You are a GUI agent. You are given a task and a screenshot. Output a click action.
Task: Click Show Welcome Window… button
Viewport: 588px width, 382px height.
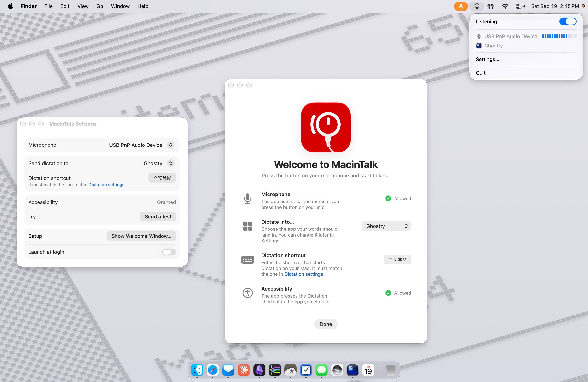point(141,236)
